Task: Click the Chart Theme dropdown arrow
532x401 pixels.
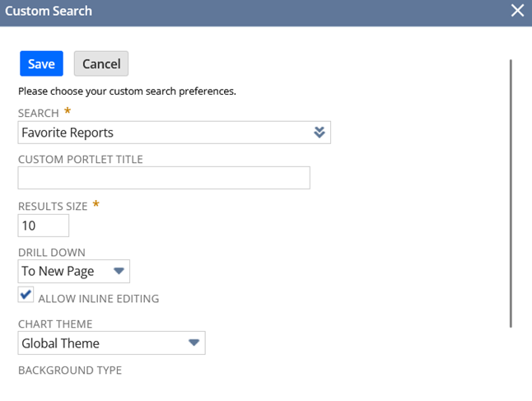Action: [x=194, y=343]
